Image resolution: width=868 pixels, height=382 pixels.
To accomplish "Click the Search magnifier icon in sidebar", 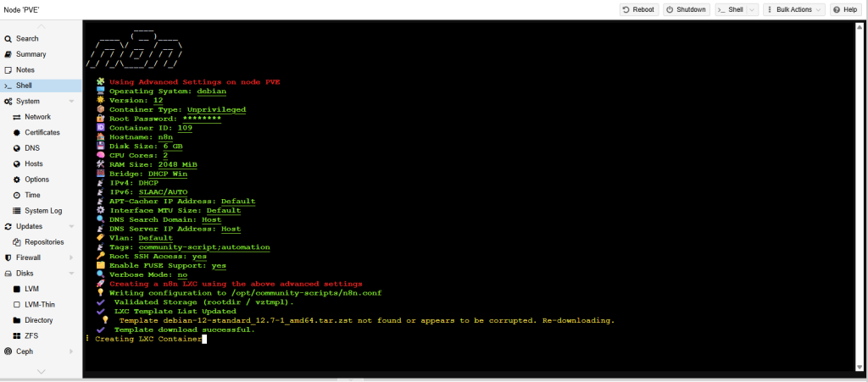I will point(8,39).
